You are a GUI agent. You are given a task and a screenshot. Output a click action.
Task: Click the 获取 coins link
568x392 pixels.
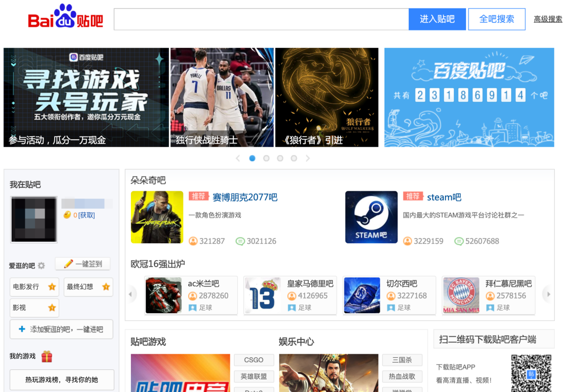(87, 215)
